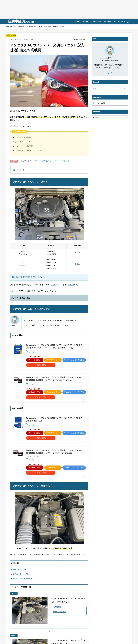Click the SKYACTIV engine bay photo

(49, 214)
